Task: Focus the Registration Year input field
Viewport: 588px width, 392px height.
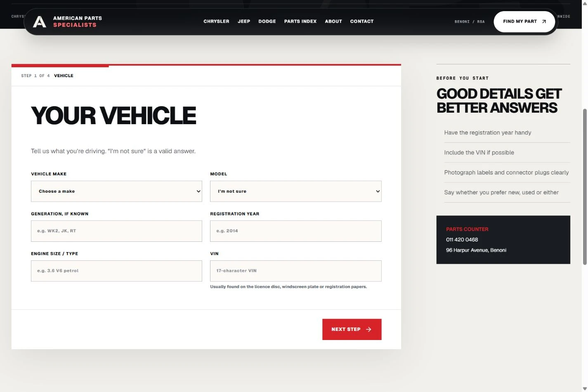Action: click(295, 231)
